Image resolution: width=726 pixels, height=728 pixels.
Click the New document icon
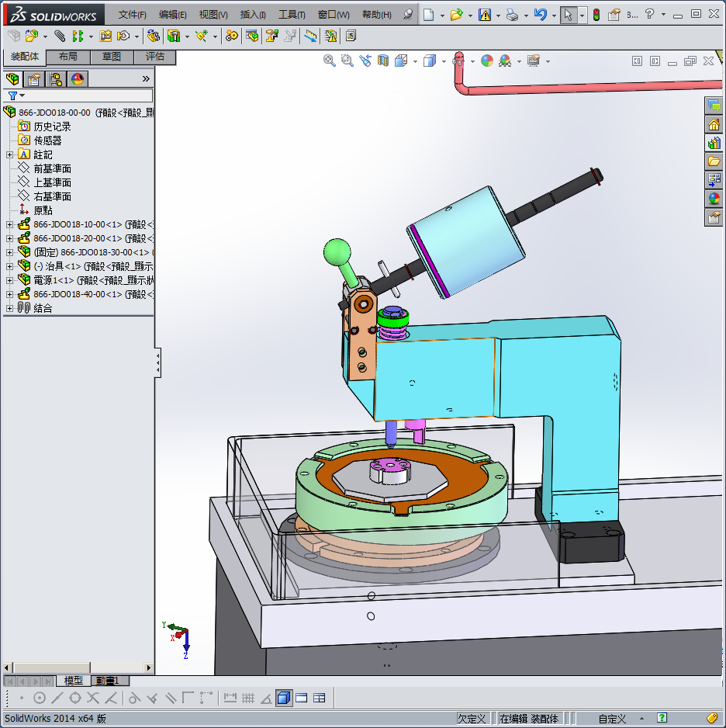pyautogui.click(x=429, y=15)
